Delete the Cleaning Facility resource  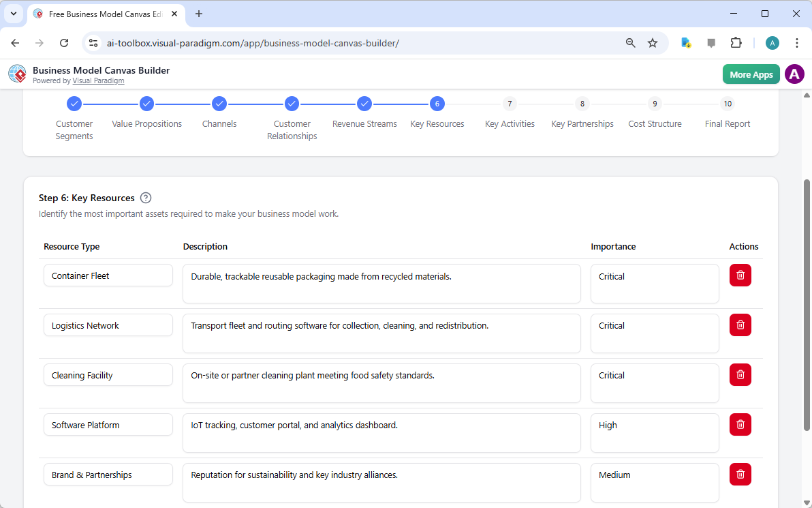coord(740,374)
